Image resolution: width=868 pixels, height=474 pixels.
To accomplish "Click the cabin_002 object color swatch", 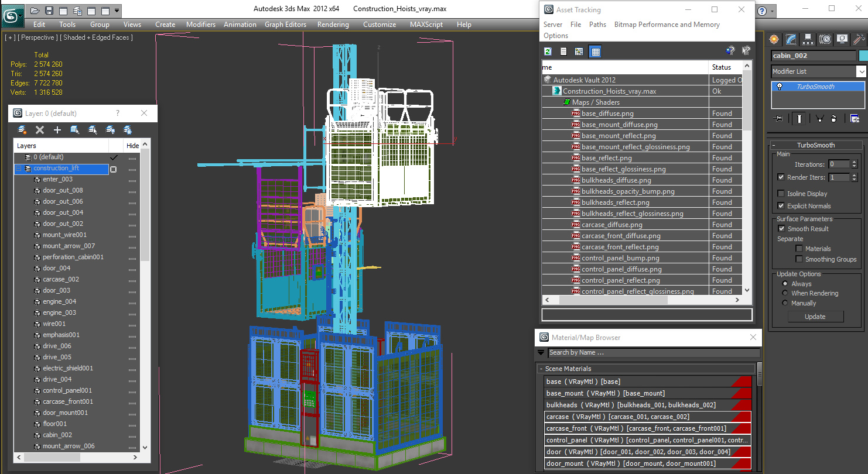I will [863, 56].
